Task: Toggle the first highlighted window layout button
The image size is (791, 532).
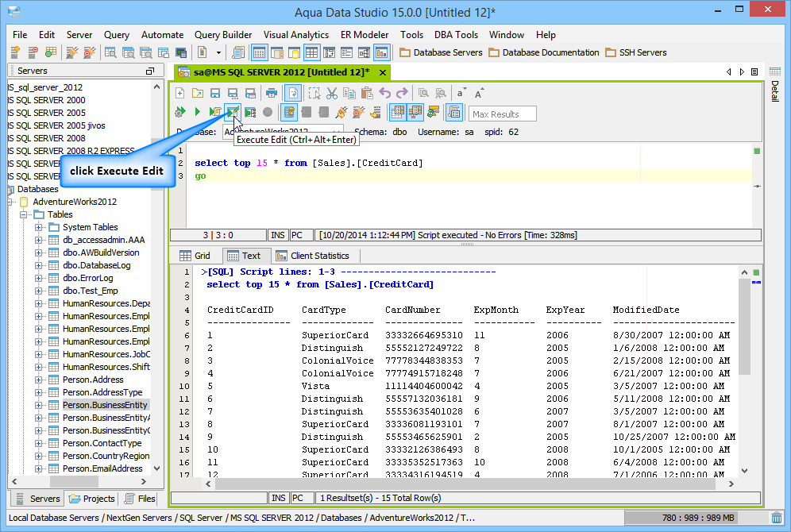Action: (259, 52)
